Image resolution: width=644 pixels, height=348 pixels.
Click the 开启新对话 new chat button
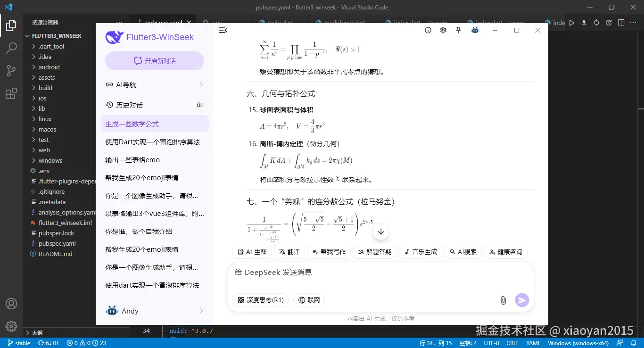tap(154, 60)
